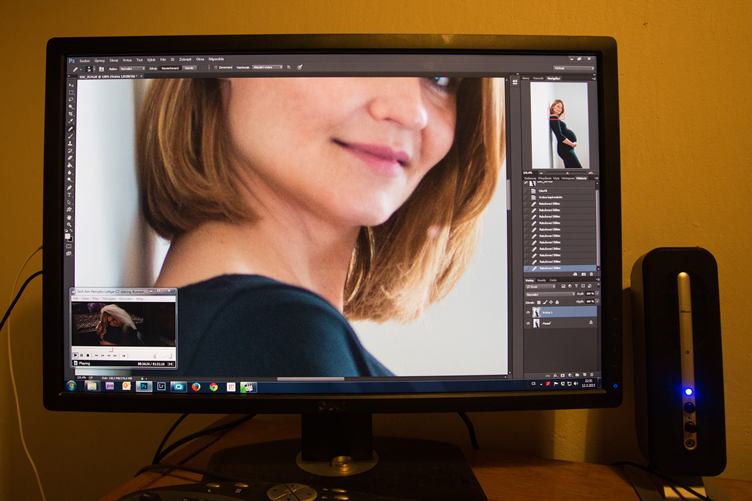Viewport: 752px width, 501px height.
Task: Toggle lock image pixels in Layers panel
Action: coord(545,302)
